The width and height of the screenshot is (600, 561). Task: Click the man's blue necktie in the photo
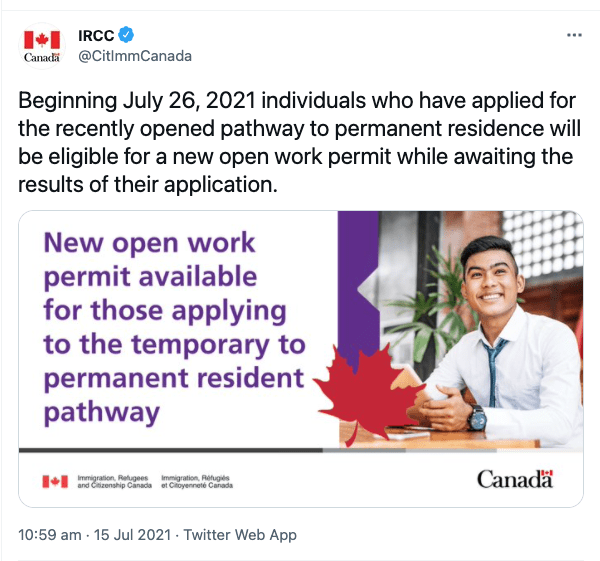tap(493, 370)
